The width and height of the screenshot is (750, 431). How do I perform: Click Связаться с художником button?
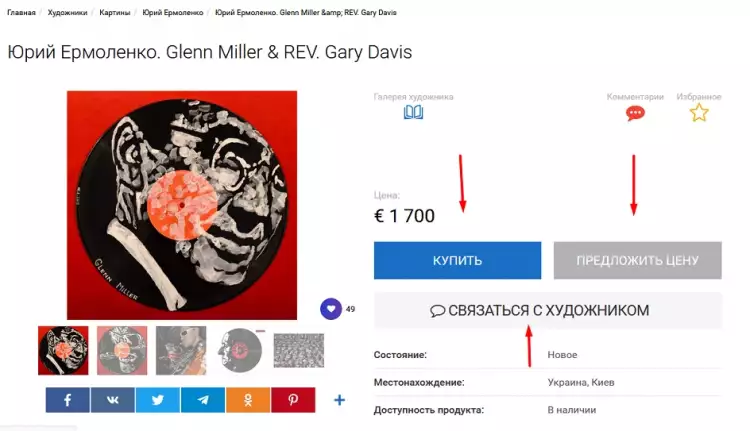[x=548, y=310]
